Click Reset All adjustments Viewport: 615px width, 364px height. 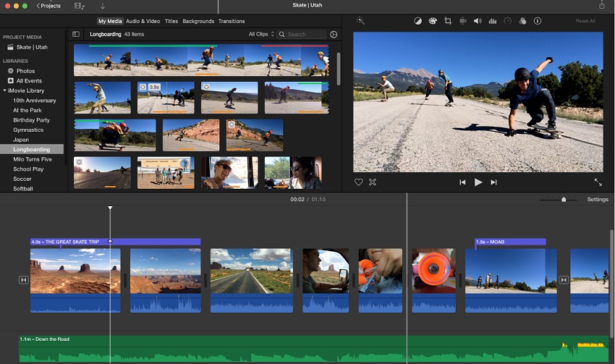[585, 21]
